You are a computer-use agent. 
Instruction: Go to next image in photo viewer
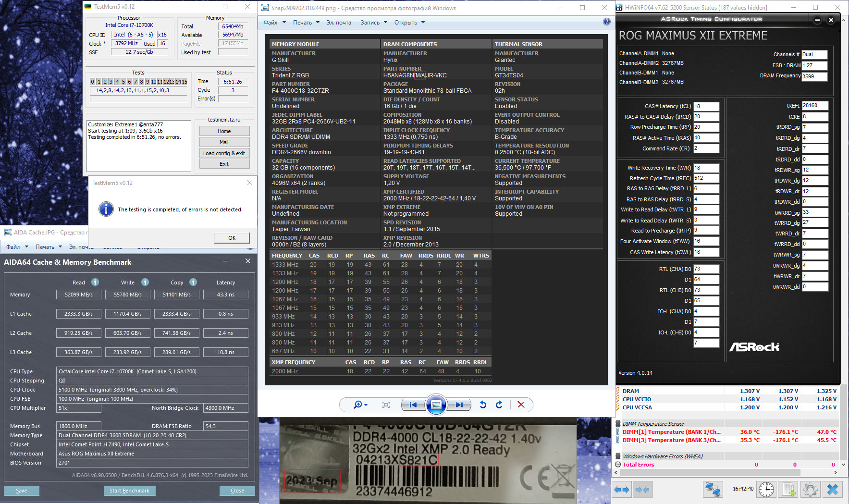(x=459, y=405)
